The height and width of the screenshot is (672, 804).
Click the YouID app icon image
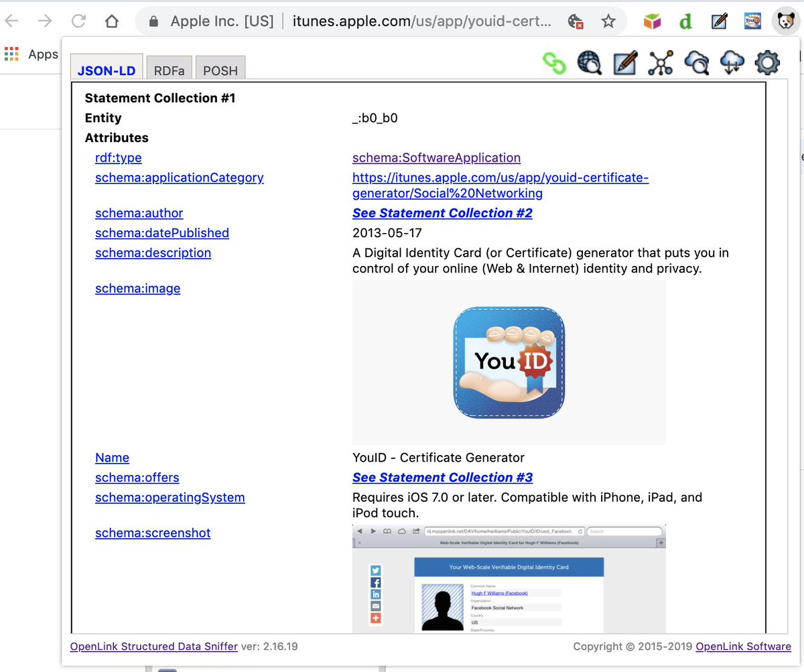(x=509, y=362)
